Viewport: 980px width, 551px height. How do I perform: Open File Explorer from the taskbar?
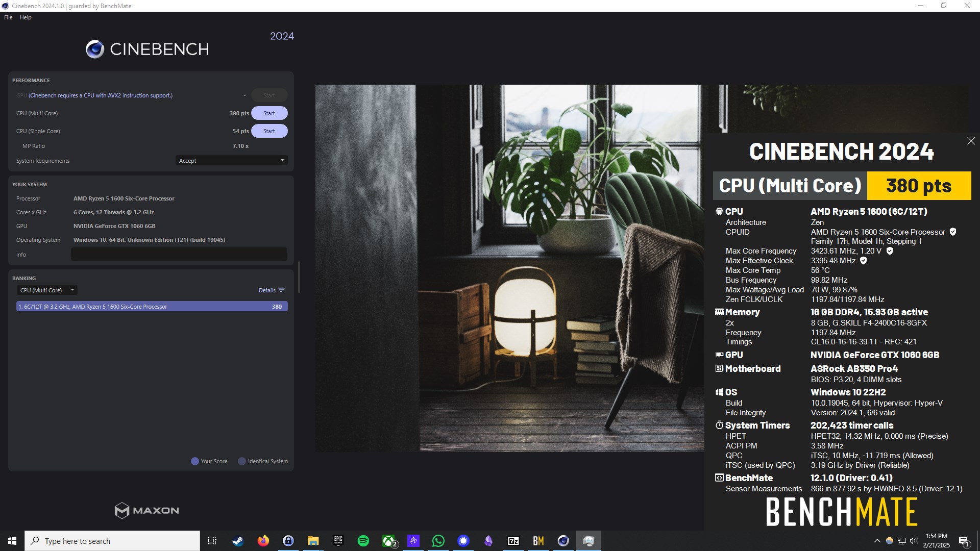[x=313, y=541]
